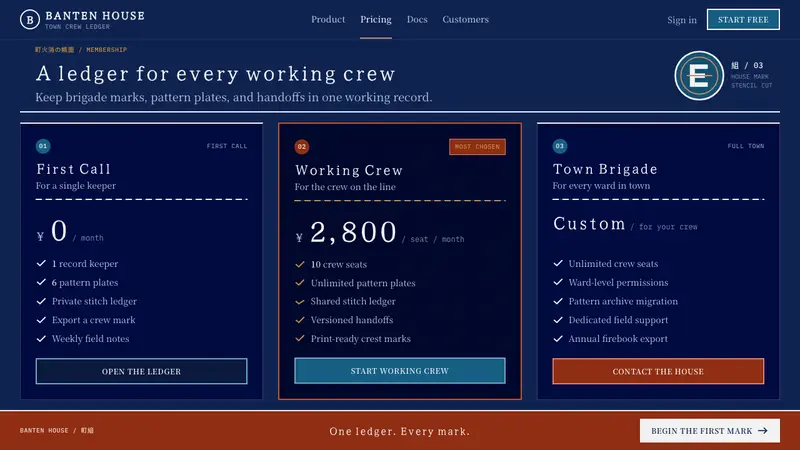Click the checkmark beside 10 crew seats
Viewport: 800px width, 450px height.
pos(300,264)
